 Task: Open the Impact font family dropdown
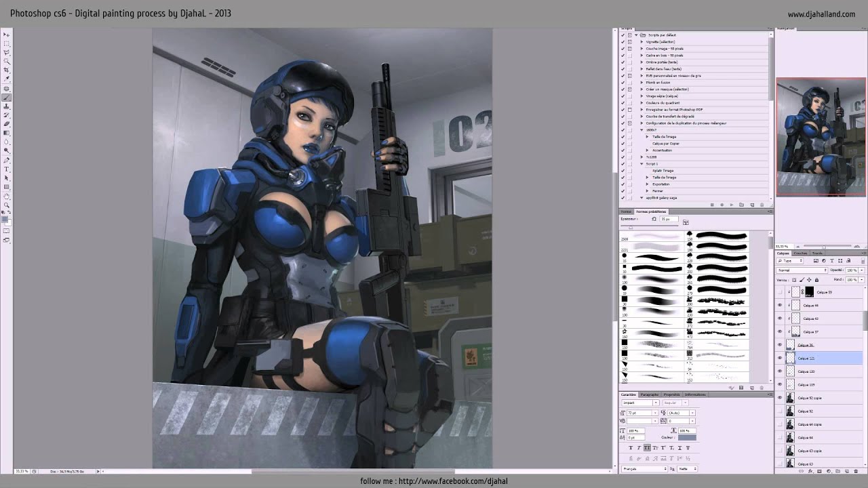click(x=640, y=403)
